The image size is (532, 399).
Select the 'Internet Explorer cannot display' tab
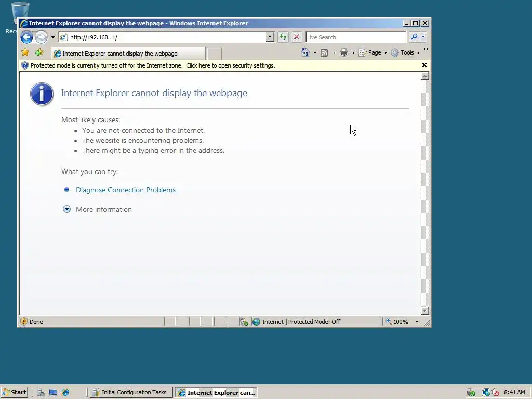[x=129, y=54]
